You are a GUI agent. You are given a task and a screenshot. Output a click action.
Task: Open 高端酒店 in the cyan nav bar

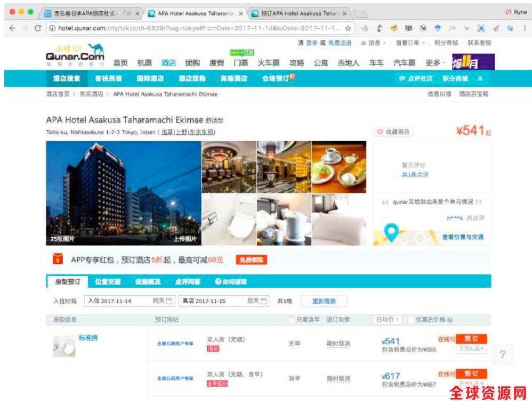tap(234, 78)
